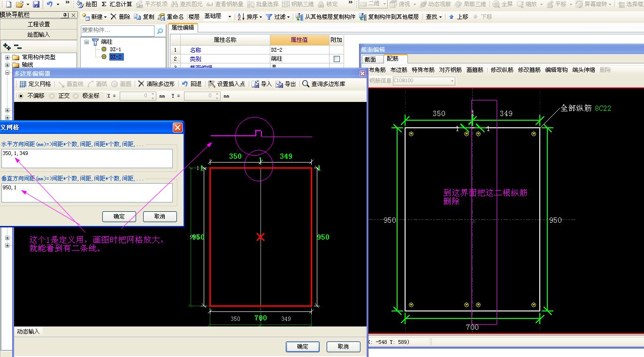Select the 极坐标 radio button
This screenshot has width=644, height=357.
pos(76,96)
